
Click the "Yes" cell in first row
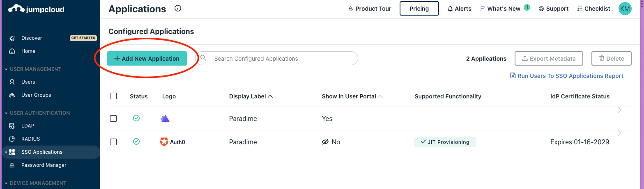pyautogui.click(x=327, y=118)
